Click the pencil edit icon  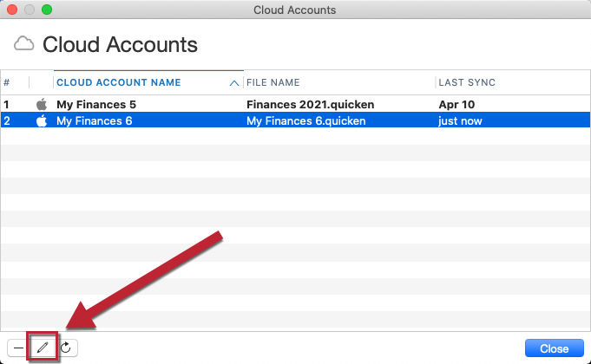click(x=43, y=348)
